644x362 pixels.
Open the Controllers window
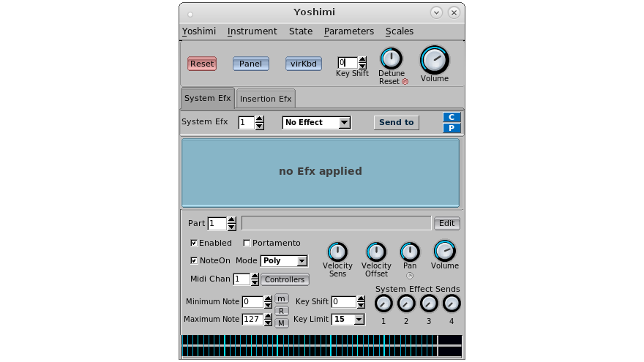pos(285,279)
